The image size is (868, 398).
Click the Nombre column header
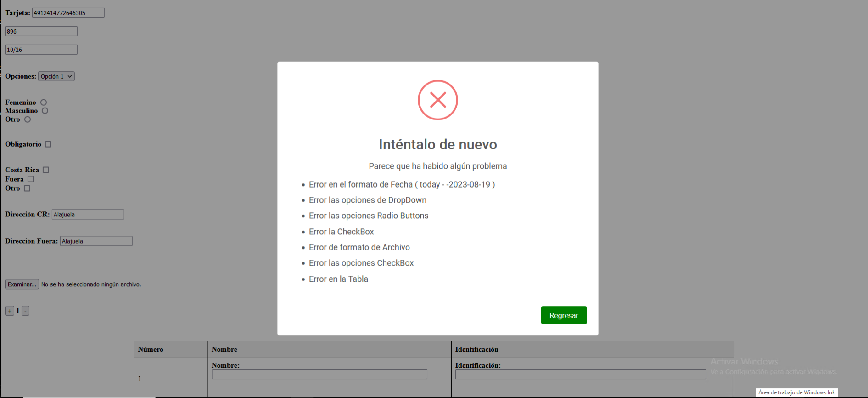click(330, 349)
